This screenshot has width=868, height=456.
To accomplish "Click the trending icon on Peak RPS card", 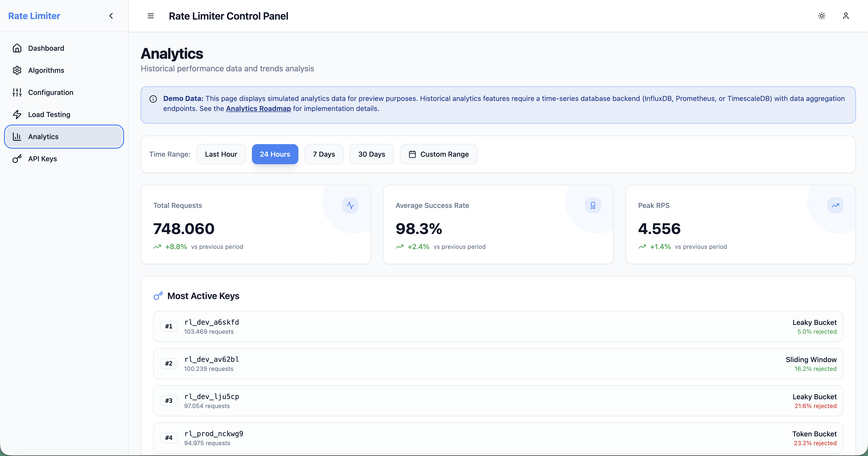I will [x=835, y=205].
